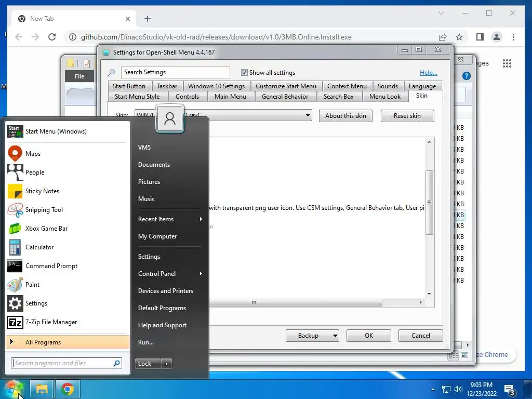This screenshot has height=399, width=532.
Task: Open Chrome profile avatar
Action: 496,37
